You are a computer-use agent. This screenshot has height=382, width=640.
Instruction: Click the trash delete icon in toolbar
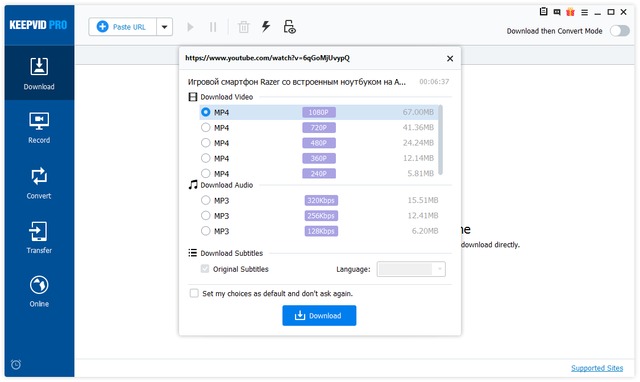tap(244, 27)
